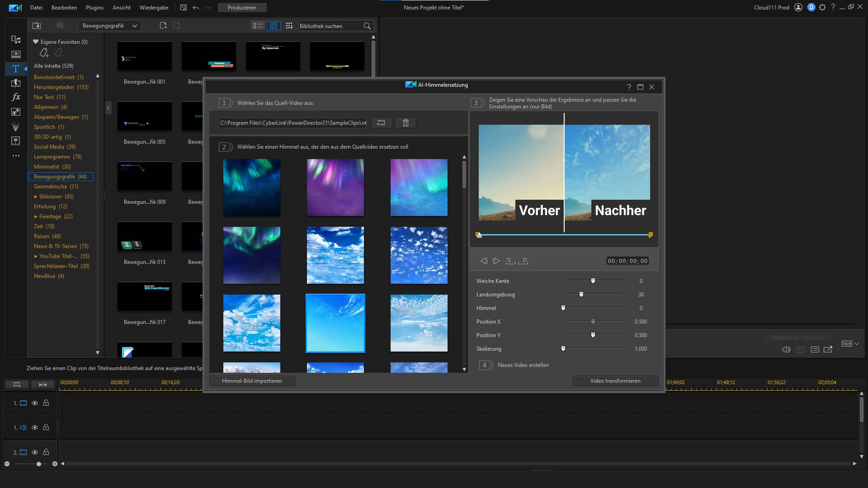Click the user account icon
Screen dimensions: 868x488
tap(798, 7)
